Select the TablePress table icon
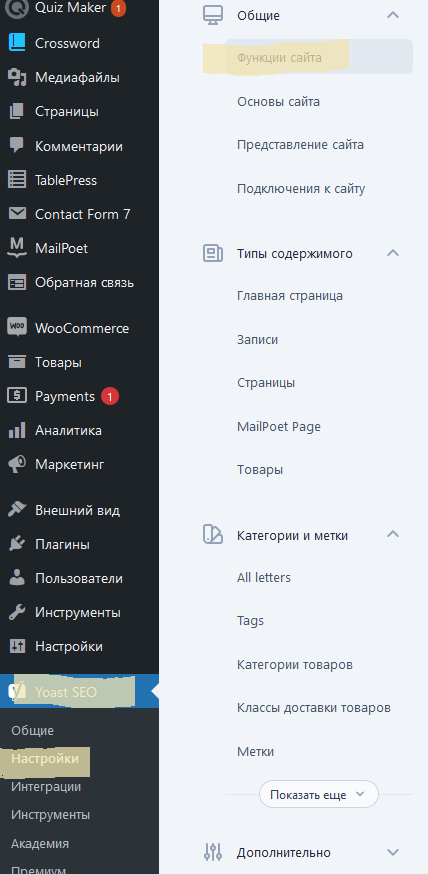Screen dimensions: 428x875 [x=17, y=180]
